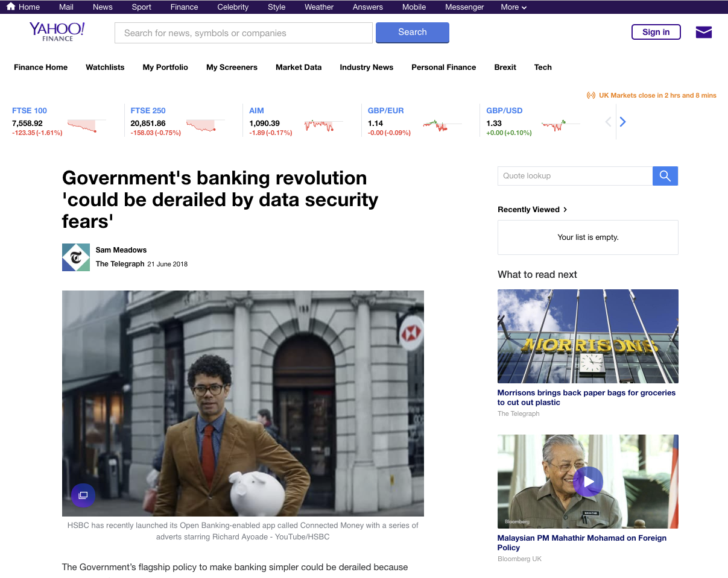728x578 pixels.
Task: Click the blue Search button
Action: 413,33
